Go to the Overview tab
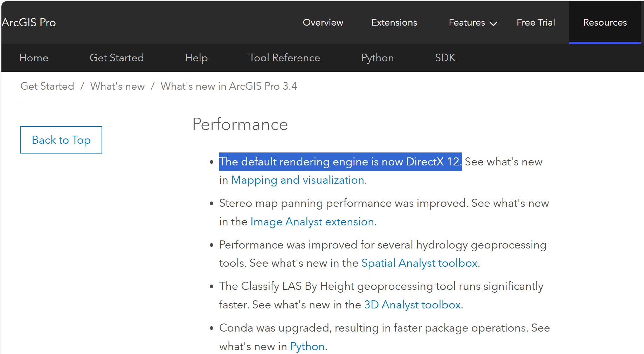644x354 pixels. 323,22
